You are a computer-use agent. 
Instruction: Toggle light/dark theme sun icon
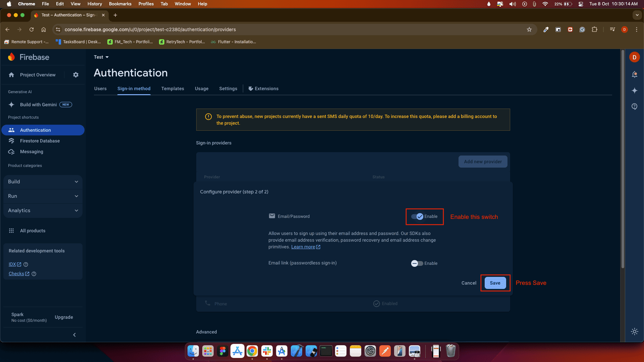click(634, 331)
